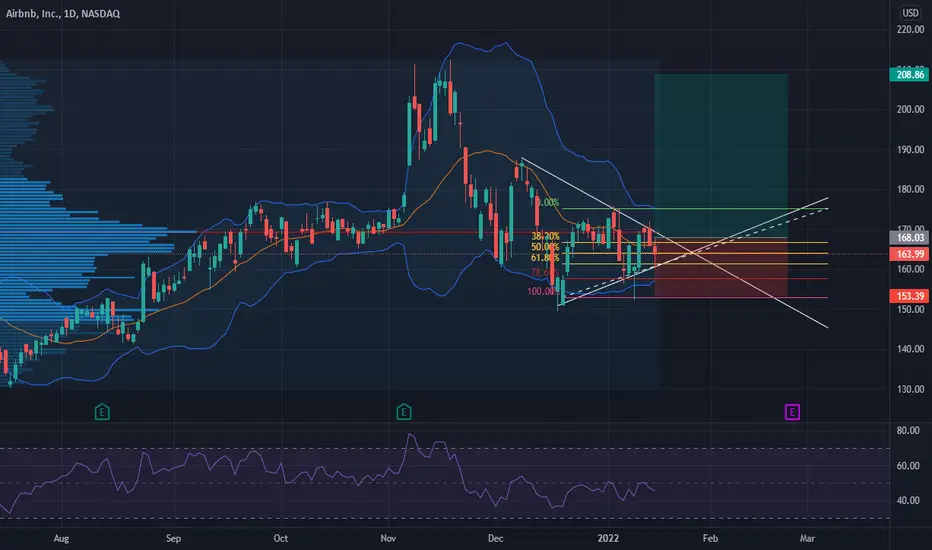The height and width of the screenshot is (550, 932).
Task: Click the Dec label on time axis
Action: point(495,539)
